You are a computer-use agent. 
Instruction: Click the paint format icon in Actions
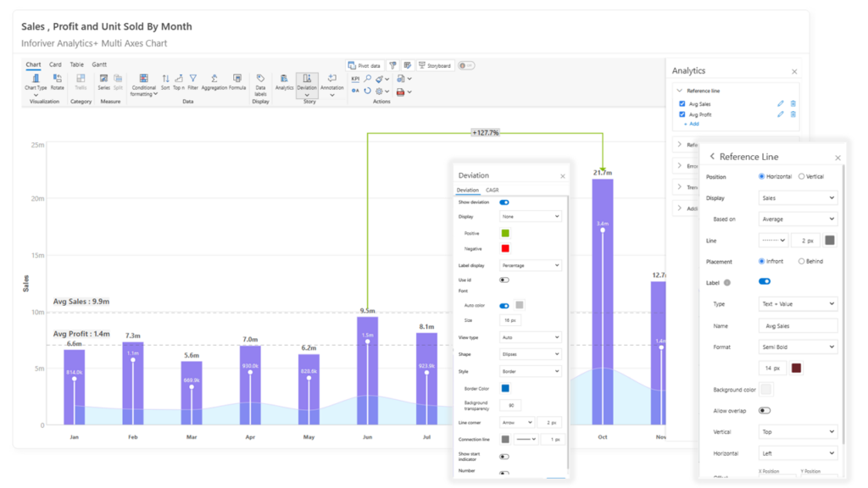(x=380, y=79)
